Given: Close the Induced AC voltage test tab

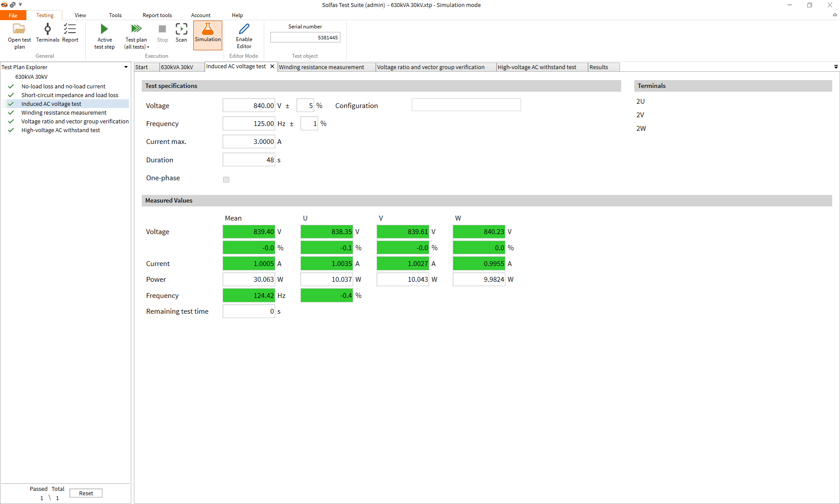Looking at the screenshot, I should click(272, 66).
